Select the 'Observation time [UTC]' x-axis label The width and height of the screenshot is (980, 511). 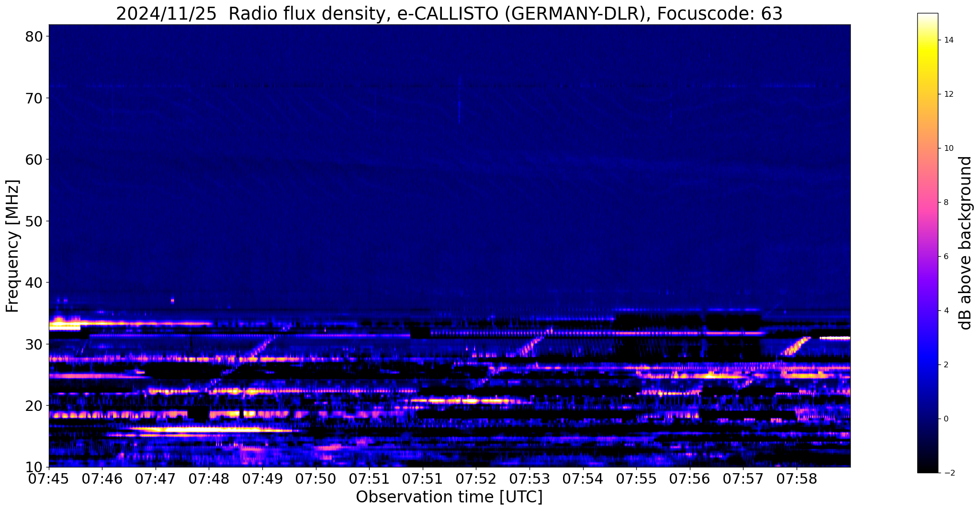[449, 497]
